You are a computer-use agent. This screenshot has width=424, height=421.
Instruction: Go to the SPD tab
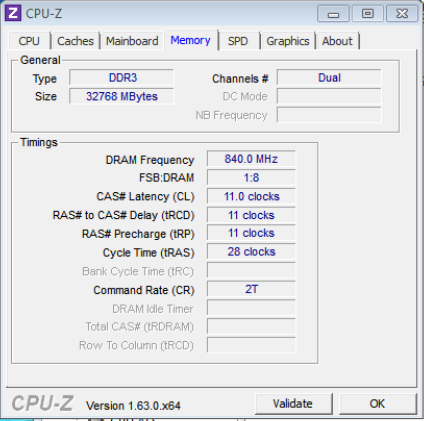pos(238,41)
